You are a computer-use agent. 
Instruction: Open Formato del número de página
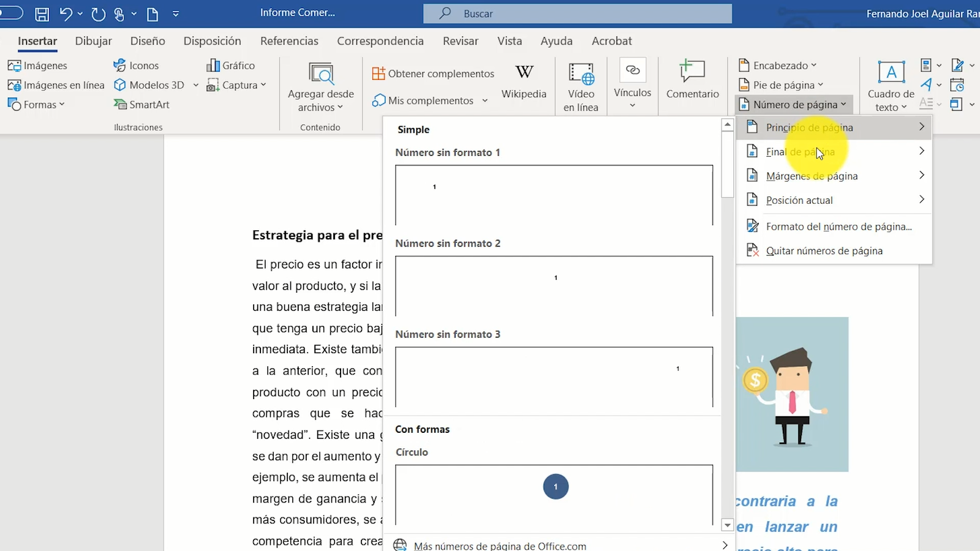(834, 227)
